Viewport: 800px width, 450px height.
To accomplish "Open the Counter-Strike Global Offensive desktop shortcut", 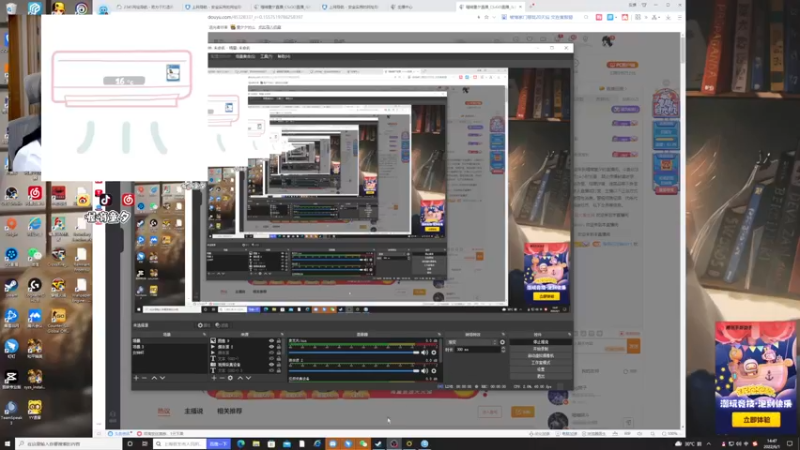I will 58,320.
